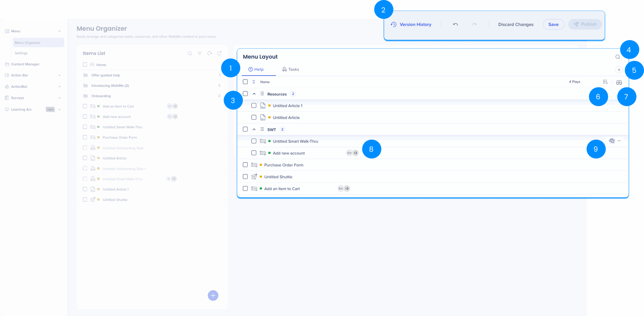This screenshot has width=644, height=316.
Task: Click the Items List refresh icon
Action: 210,53
